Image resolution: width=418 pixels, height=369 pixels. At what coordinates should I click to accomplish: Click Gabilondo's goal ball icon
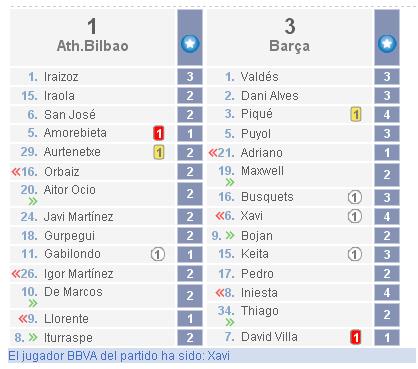(158, 255)
